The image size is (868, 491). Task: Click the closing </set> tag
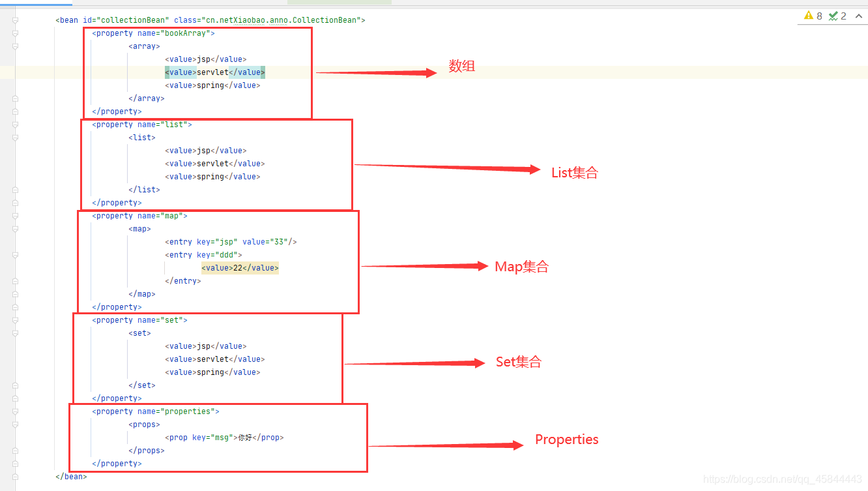point(142,385)
